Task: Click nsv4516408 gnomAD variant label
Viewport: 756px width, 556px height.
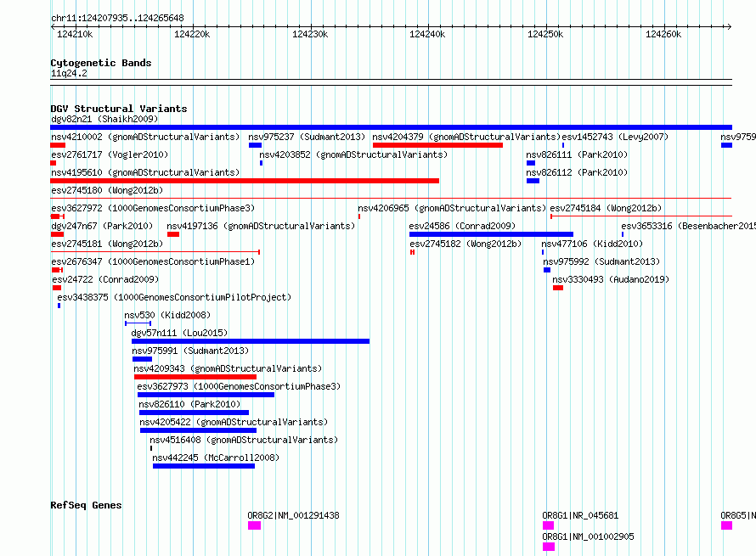Action: click(244, 440)
